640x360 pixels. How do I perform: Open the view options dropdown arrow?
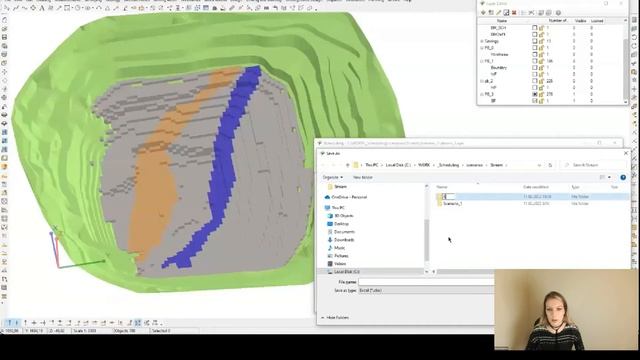[x=609, y=177]
